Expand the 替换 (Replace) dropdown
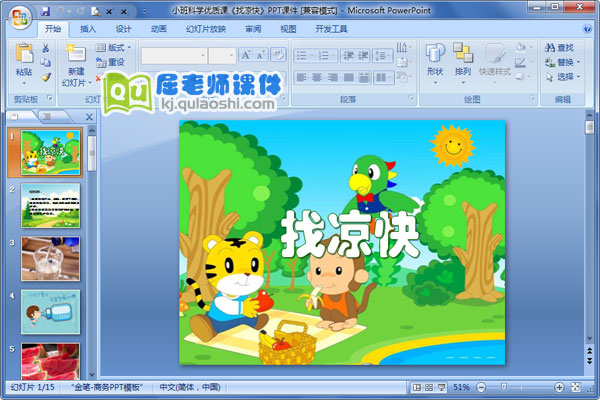 578,62
